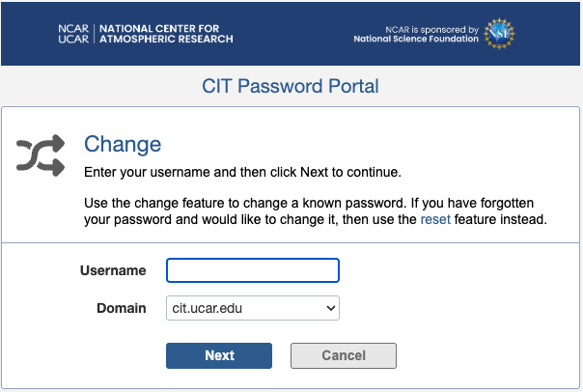583x392 pixels.
Task: Open the Domain dropdown showing cit.ucar.edu
Action: 252,308
